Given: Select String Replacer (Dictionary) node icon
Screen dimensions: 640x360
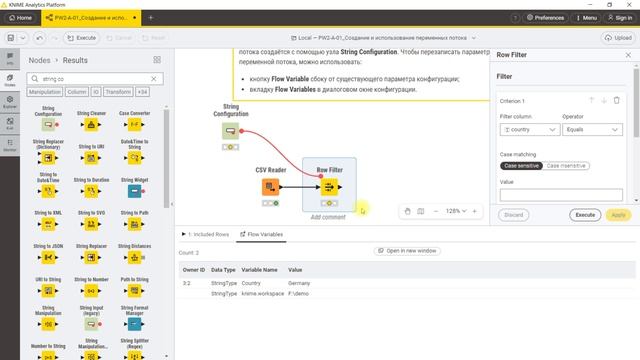Looking at the screenshot, I should 48,158.
